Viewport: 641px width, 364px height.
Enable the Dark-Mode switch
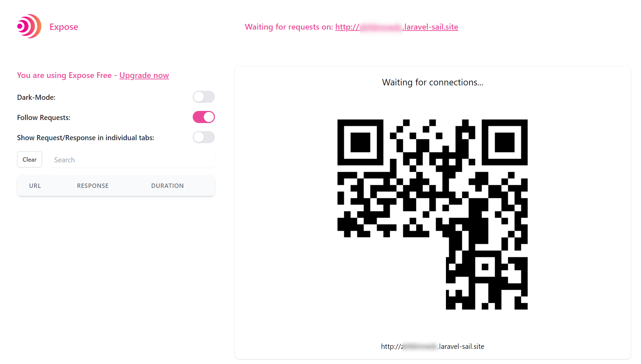[x=203, y=97]
